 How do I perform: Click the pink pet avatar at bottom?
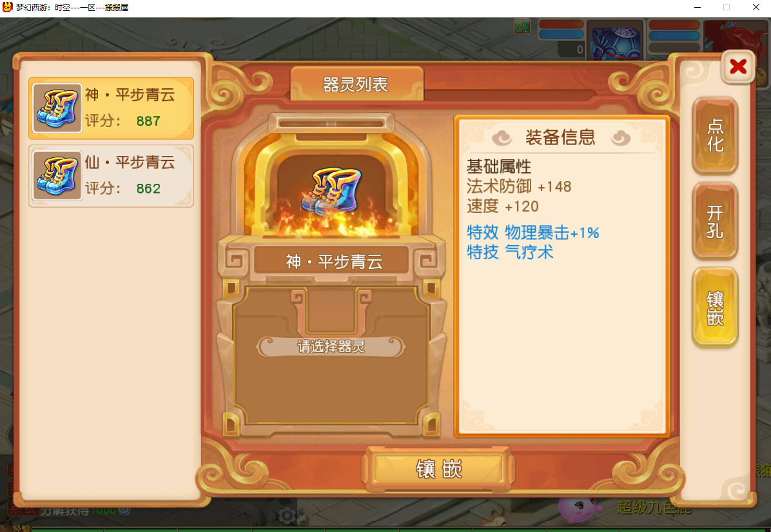(x=580, y=509)
